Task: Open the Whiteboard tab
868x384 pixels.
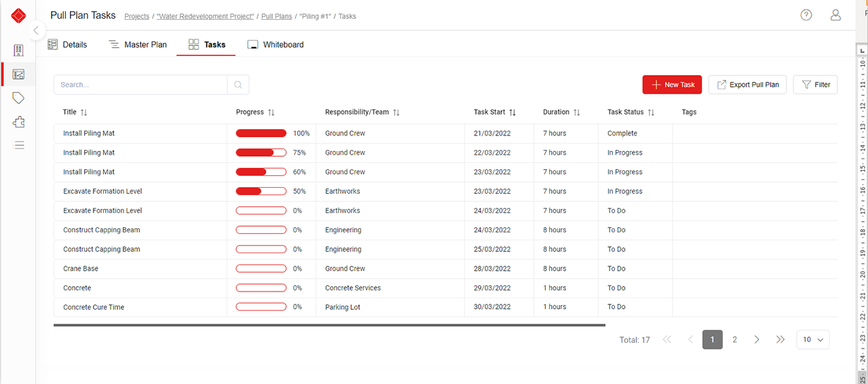Action: coord(276,45)
